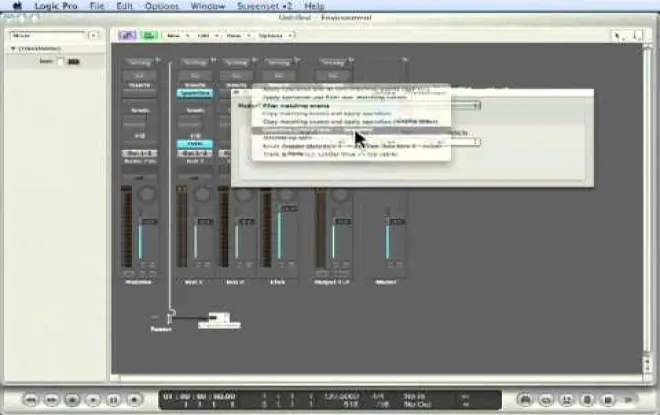Open the Screenset 2 menu
The image size is (660, 415).
click(263, 6)
